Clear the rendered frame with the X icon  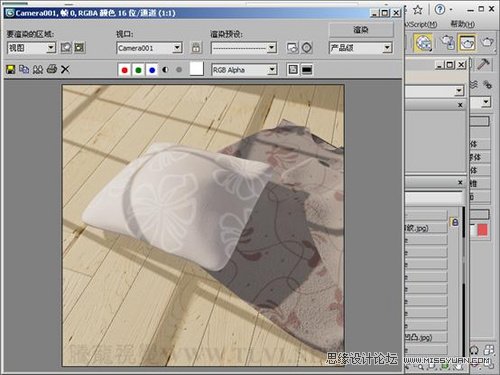click(x=65, y=69)
